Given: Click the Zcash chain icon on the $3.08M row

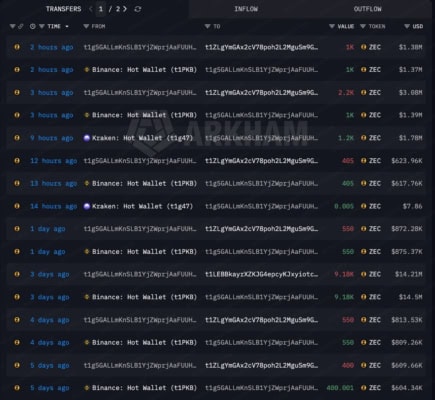Looking at the screenshot, I should pyautogui.click(x=17, y=92).
